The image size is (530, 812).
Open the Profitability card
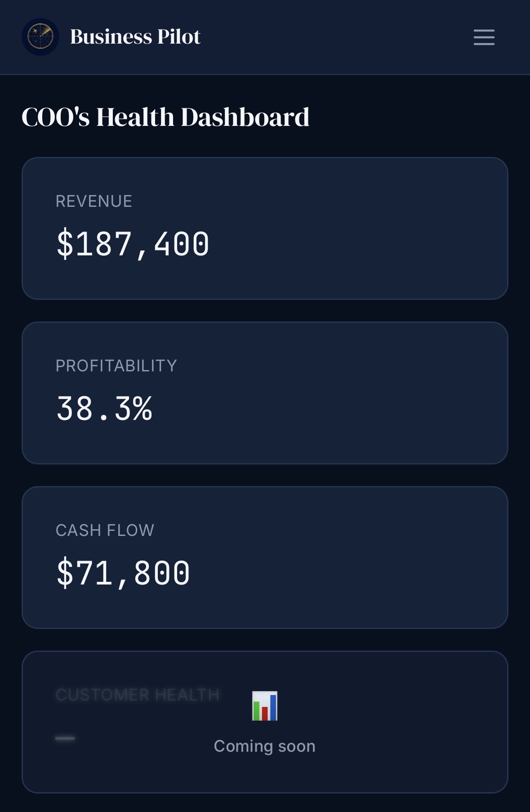[x=265, y=393]
